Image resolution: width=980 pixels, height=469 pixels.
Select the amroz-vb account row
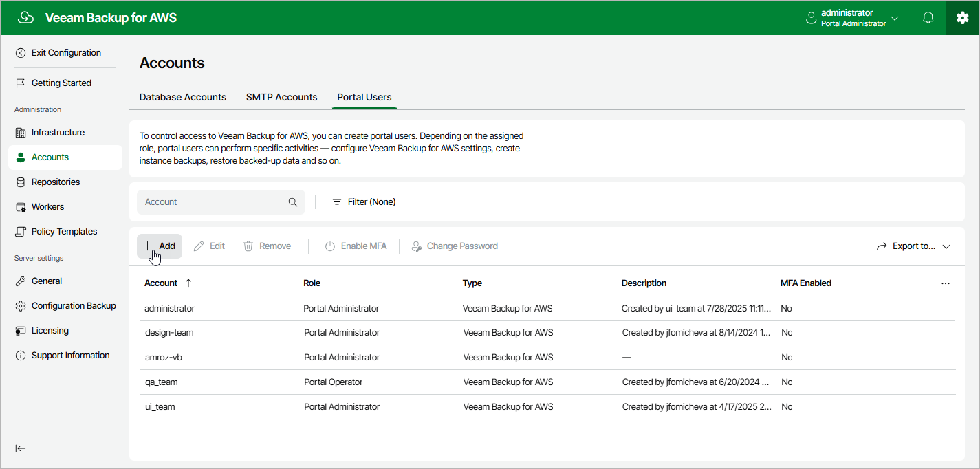pyautogui.click(x=547, y=358)
